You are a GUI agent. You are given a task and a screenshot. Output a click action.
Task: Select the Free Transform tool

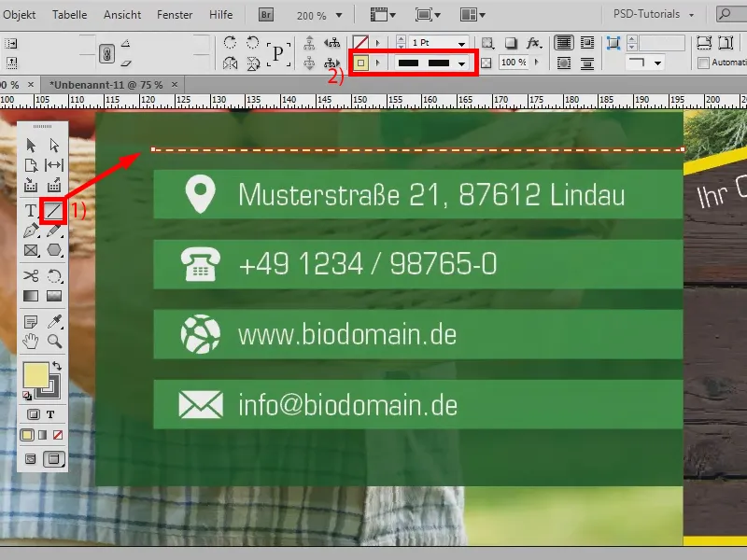(54, 276)
